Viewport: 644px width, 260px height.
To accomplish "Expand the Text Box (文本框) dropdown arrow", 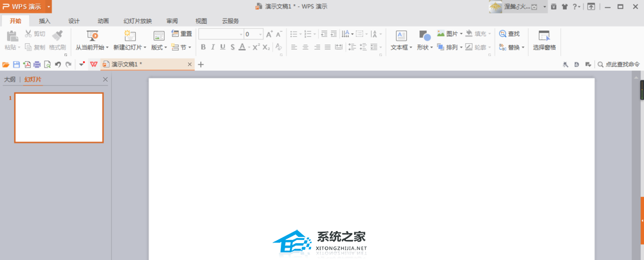I will click(x=411, y=48).
